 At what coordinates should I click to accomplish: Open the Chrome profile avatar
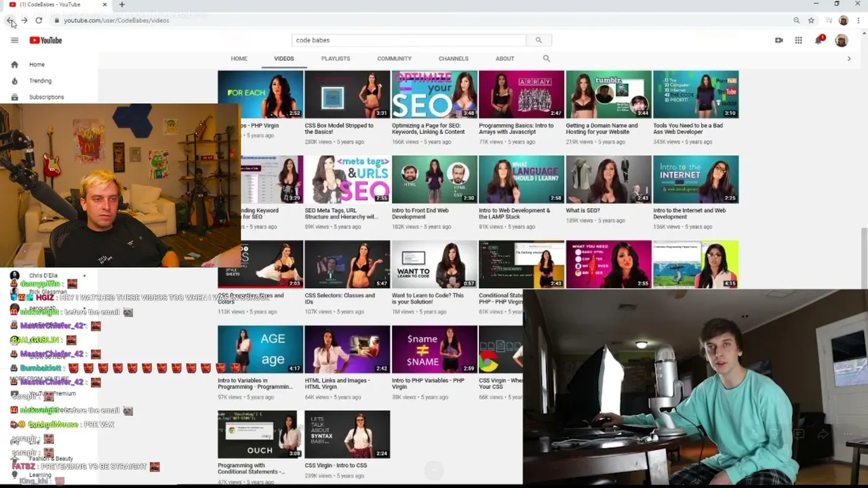(x=844, y=21)
